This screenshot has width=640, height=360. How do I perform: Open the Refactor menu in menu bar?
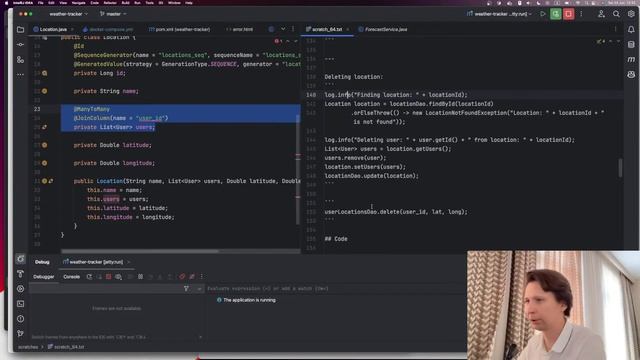pyautogui.click(x=110, y=2)
